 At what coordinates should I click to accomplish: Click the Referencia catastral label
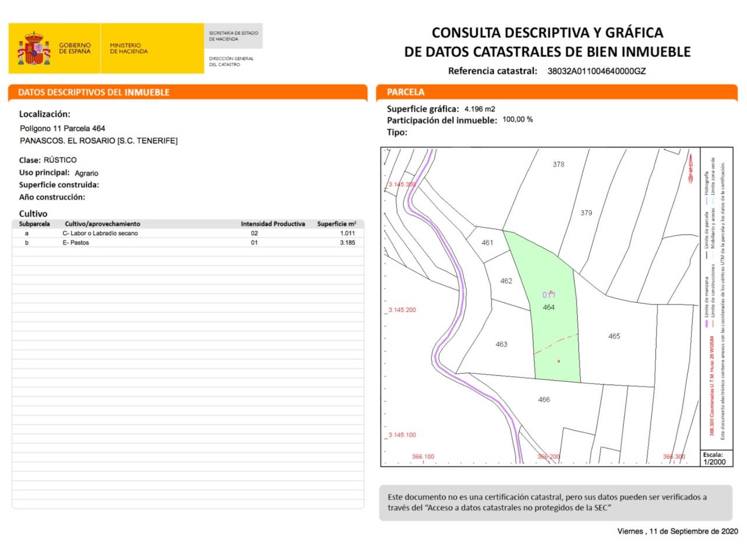493,71
